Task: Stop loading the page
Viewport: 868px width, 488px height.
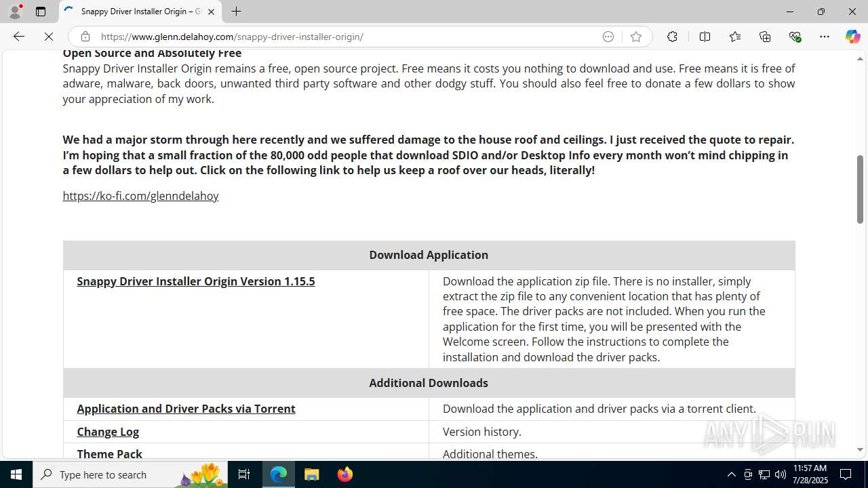Action: click(49, 37)
